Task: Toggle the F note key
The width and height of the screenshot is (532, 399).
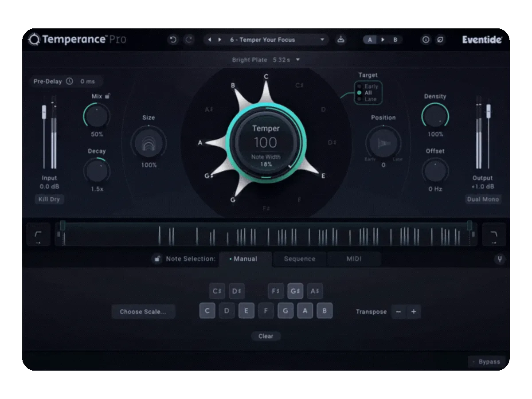Action: [x=266, y=311]
